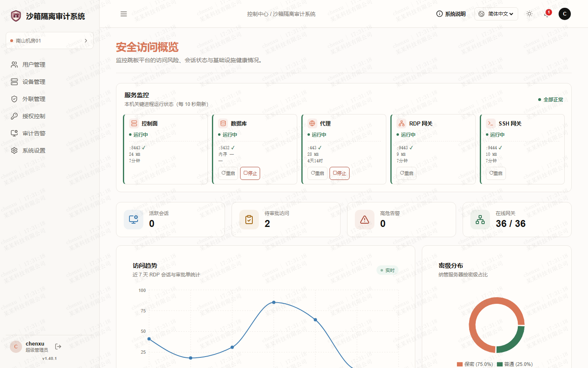Click the 系统设置 gear icon
Image resolution: width=588 pixels, height=368 pixels.
(x=14, y=150)
